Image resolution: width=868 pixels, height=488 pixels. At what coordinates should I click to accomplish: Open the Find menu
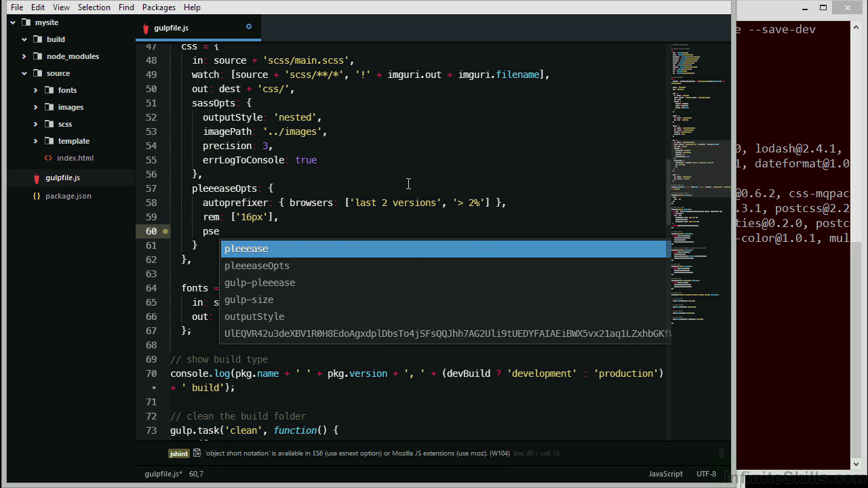[x=126, y=7]
